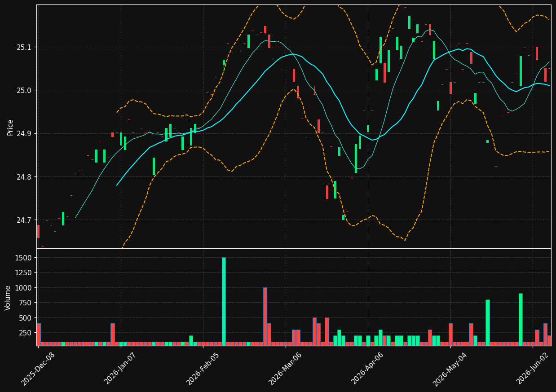Click the red volume bar reaching 1000
The height and width of the screenshot is (392, 556).
click(265, 317)
